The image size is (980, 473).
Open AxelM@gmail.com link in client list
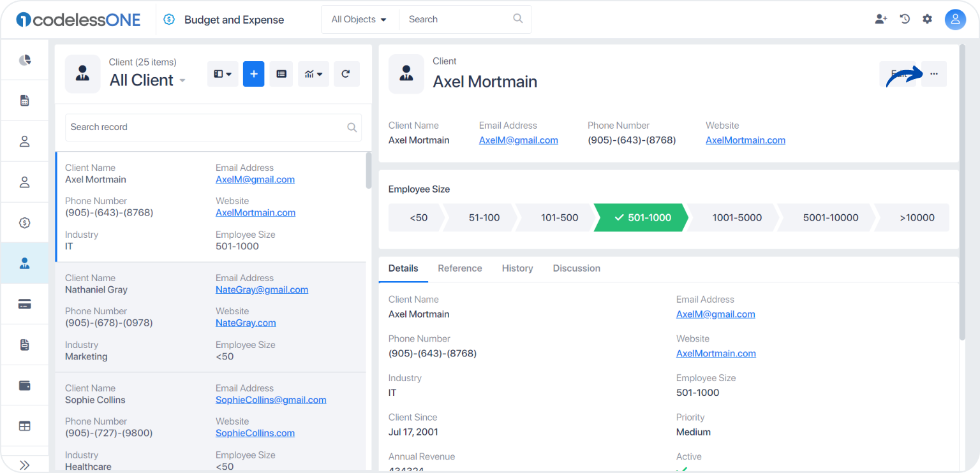[x=255, y=180]
